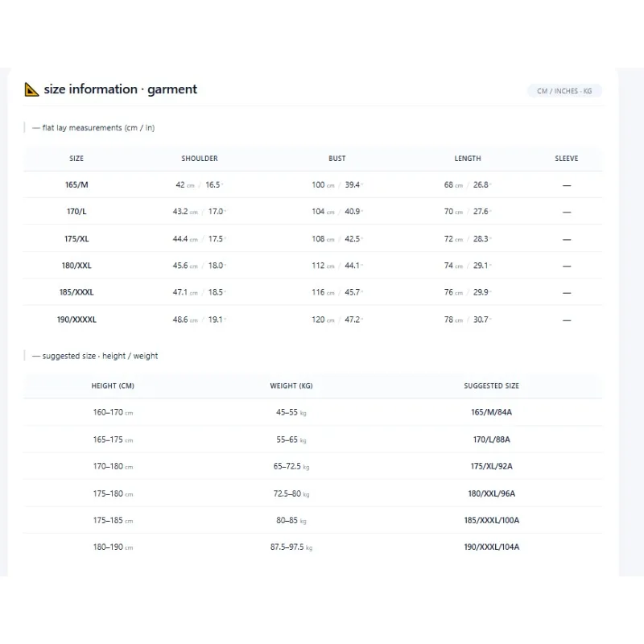Screen dimensions: 644x644
Task: Select the 165/M/84A suggested size
Action: click(492, 412)
